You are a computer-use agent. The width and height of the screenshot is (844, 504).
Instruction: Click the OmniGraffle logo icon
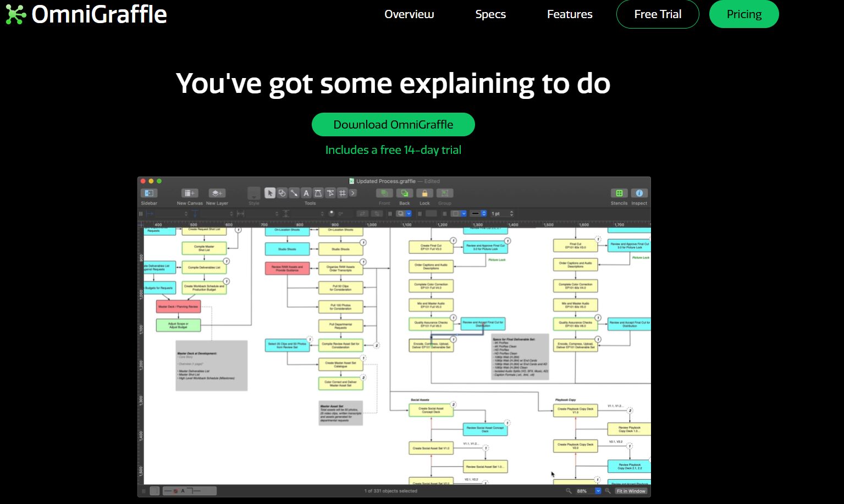(x=15, y=15)
